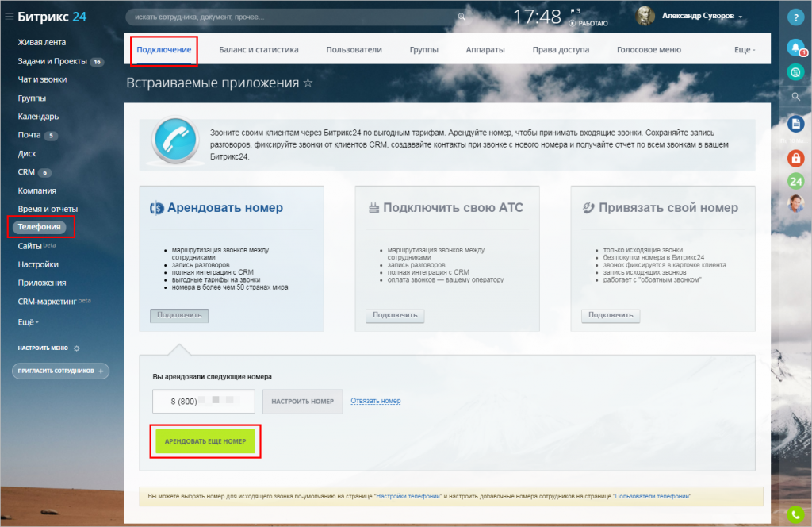The width and height of the screenshot is (812, 527).
Task: Open Время и отчеты in sidebar
Action: pyautogui.click(x=48, y=209)
